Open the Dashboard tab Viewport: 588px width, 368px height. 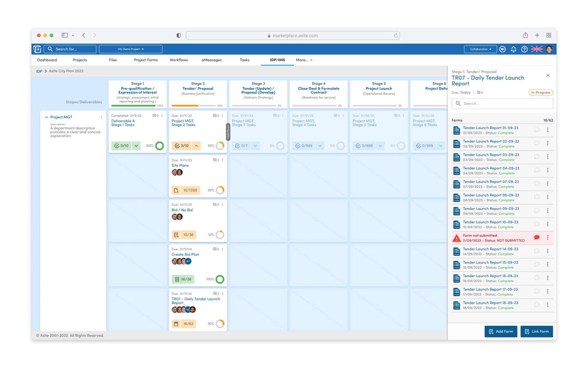pos(47,60)
